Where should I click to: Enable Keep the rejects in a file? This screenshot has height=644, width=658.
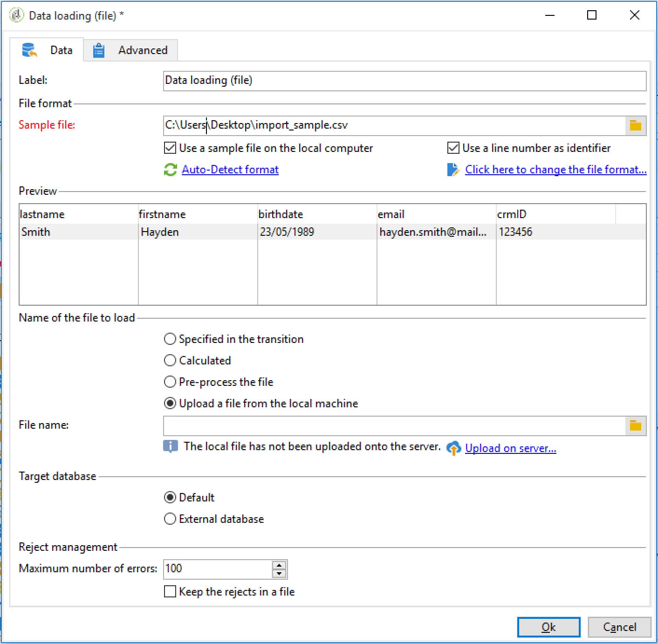pos(170,592)
